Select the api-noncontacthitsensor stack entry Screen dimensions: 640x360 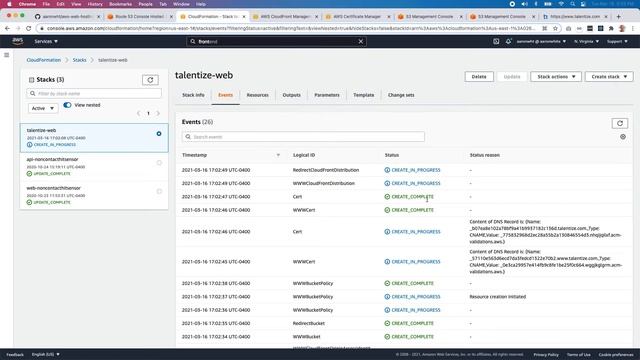(x=94, y=167)
